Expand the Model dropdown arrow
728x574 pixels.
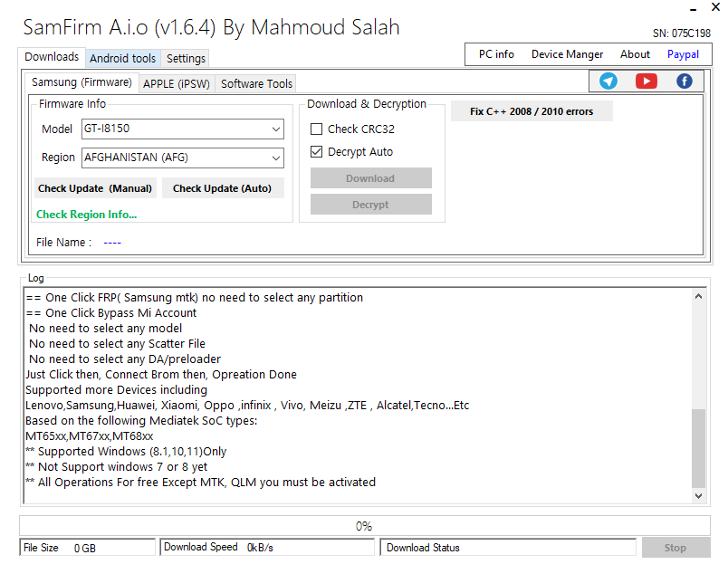pyautogui.click(x=276, y=129)
